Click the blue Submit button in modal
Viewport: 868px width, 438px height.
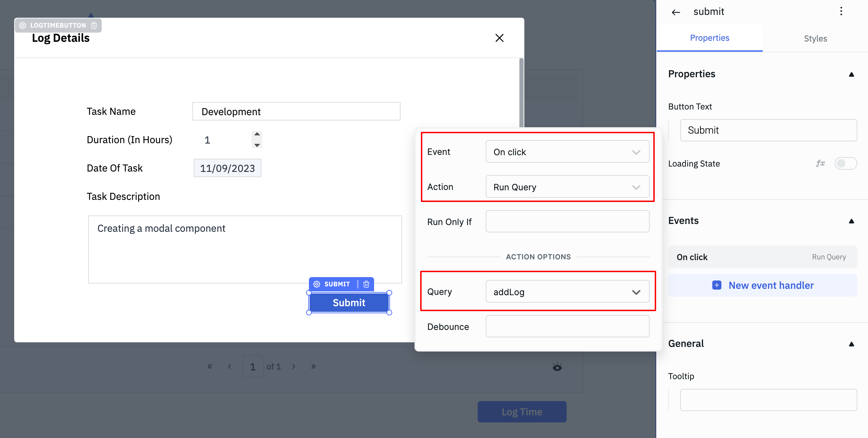[349, 303]
